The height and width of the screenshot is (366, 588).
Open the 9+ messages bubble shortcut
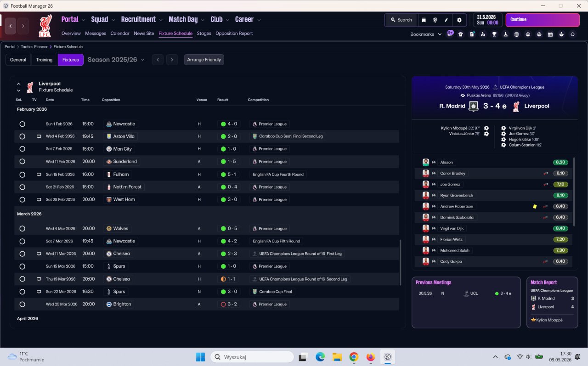pyautogui.click(x=450, y=34)
